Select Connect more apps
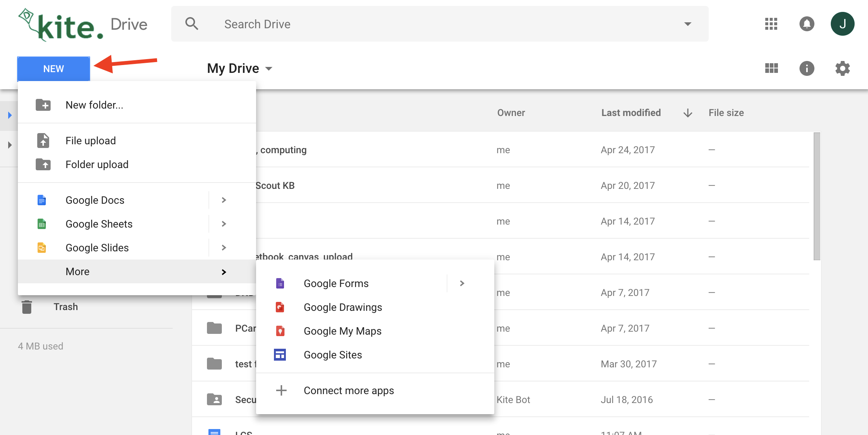The height and width of the screenshot is (435, 868). pyautogui.click(x=348, y=390)
